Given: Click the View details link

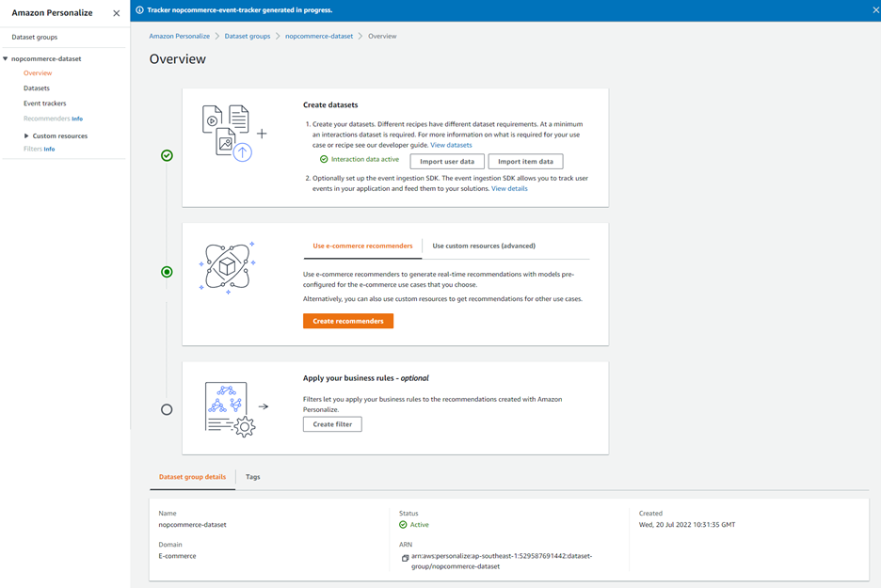Looking at the screenshot, I should click(x=509, y=189).
